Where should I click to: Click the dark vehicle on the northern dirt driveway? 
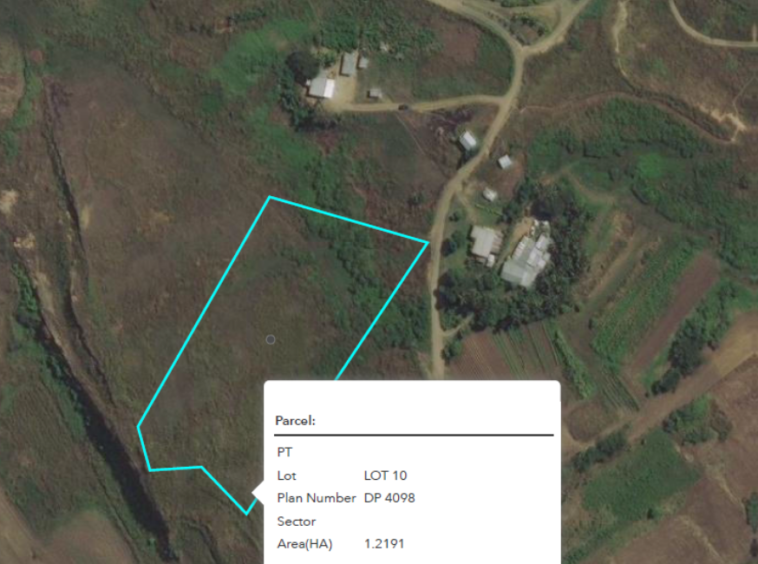403,107
